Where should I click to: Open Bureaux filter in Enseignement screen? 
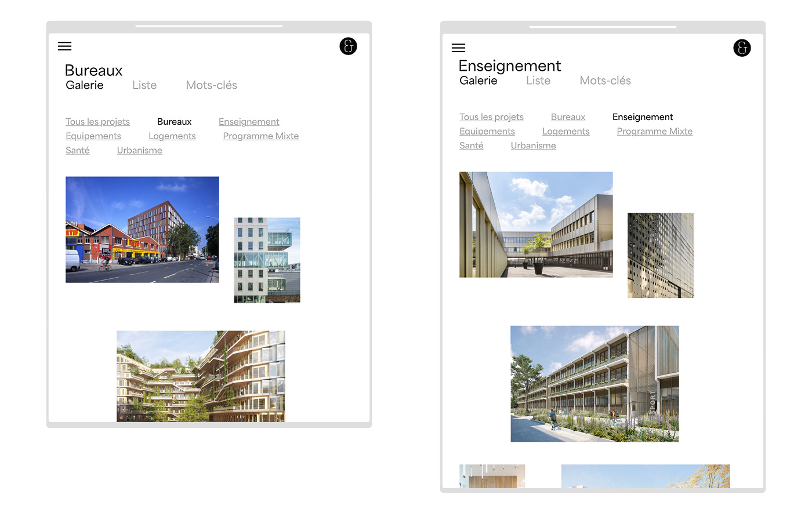pos(568,117)
